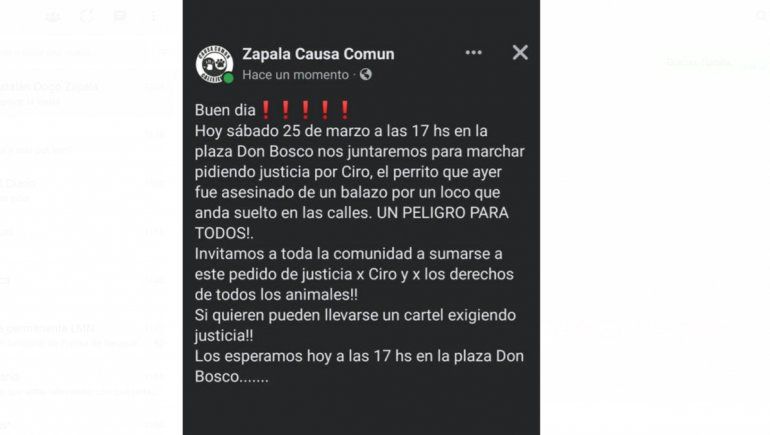
Task: Click the Zapala Causa Comun page name
Action: 318,54
